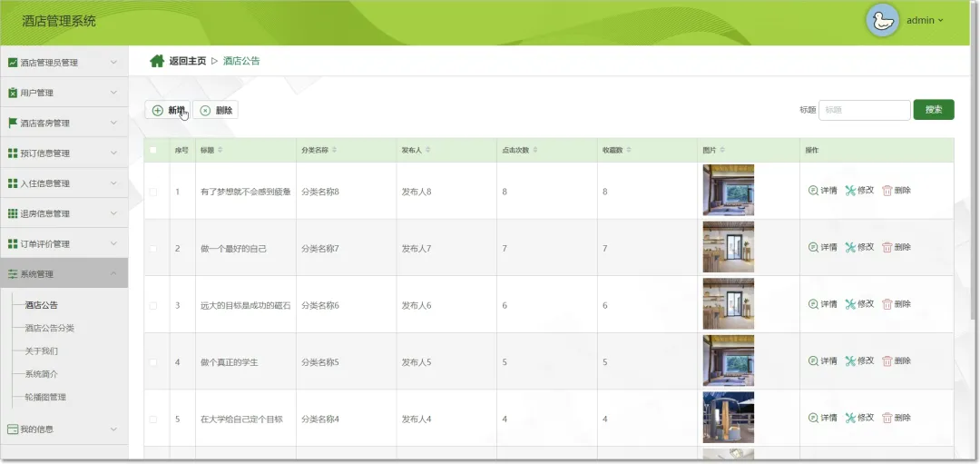The width and height of the screenshot is (980, 464).
Task: Click the 预订信息管理 grid icon
Action: [13, 153]
